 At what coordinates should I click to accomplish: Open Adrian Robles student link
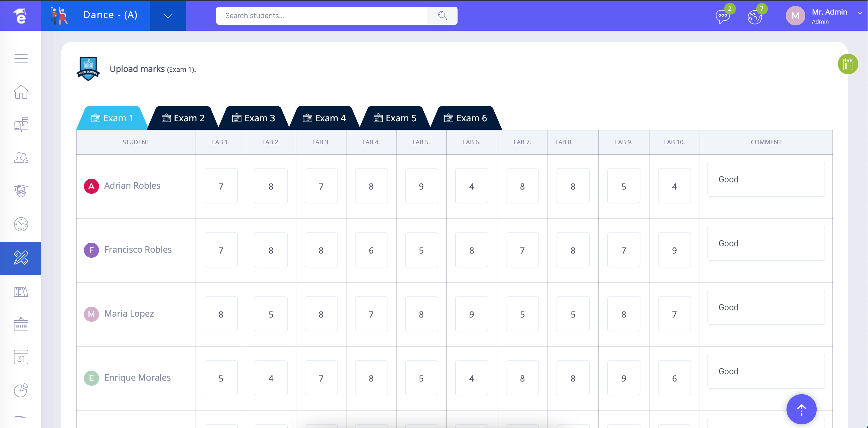pos(132,186)
